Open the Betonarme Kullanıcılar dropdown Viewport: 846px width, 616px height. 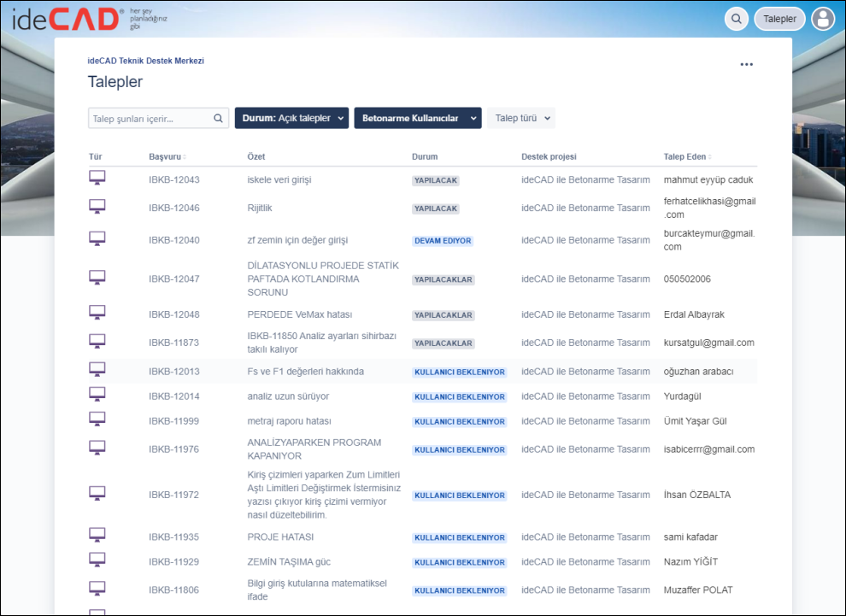pos(417,118)
